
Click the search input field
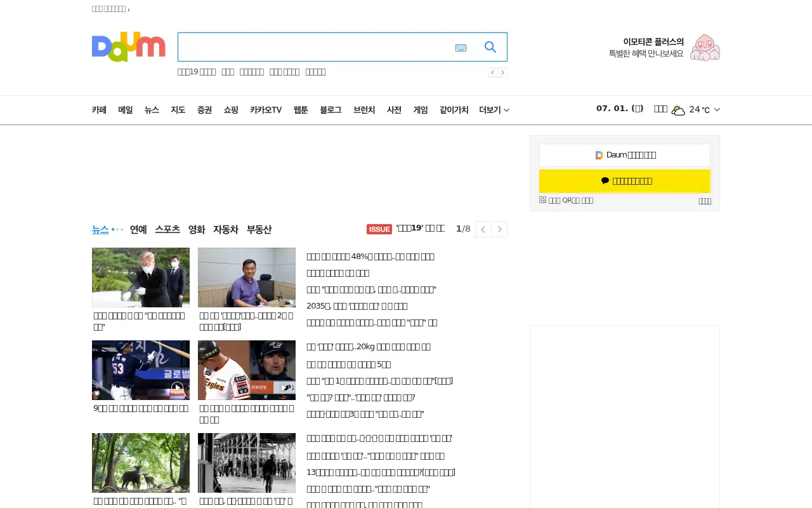(x=314, y=47)
